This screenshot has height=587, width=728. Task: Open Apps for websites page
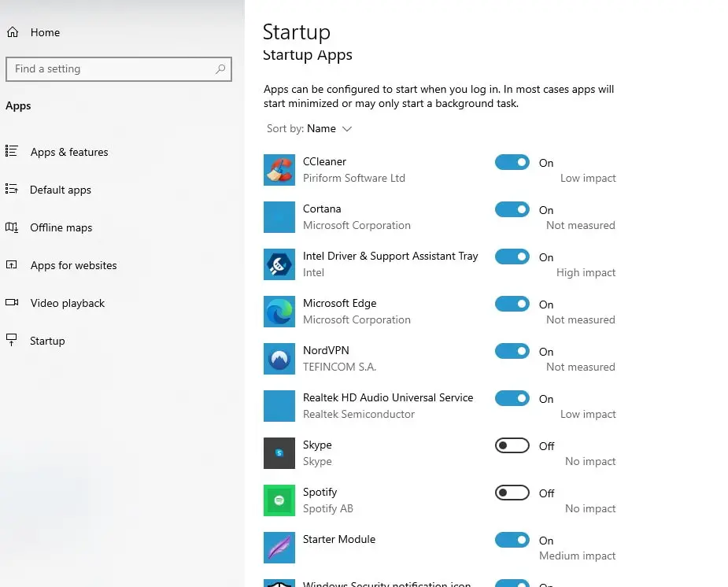[x=73, y=265]
